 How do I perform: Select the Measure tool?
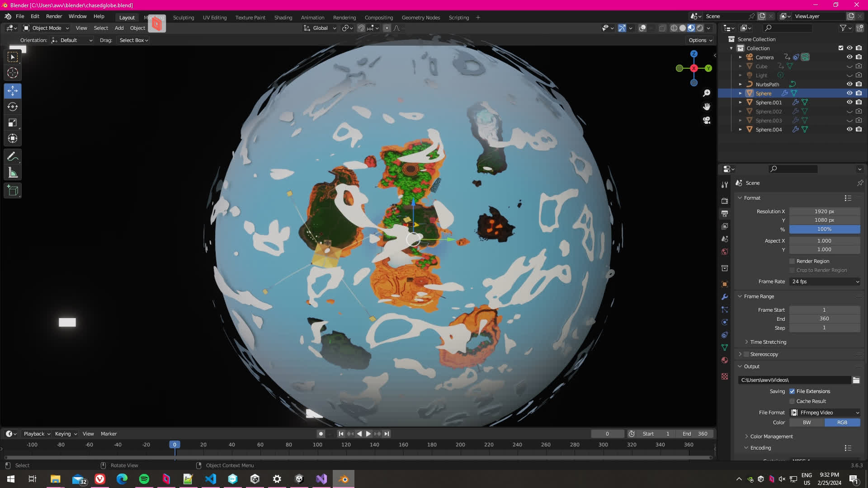(x=13, y=173)
